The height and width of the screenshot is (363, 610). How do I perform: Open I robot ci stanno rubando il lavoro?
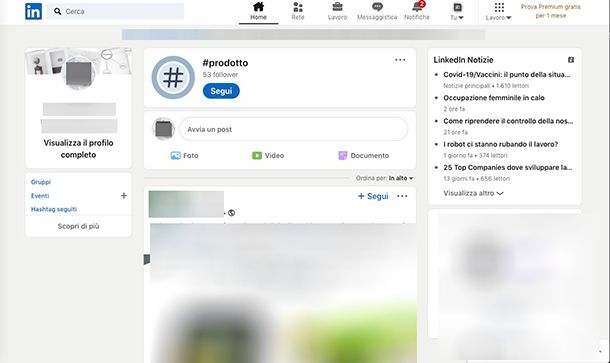pos(501,144)
